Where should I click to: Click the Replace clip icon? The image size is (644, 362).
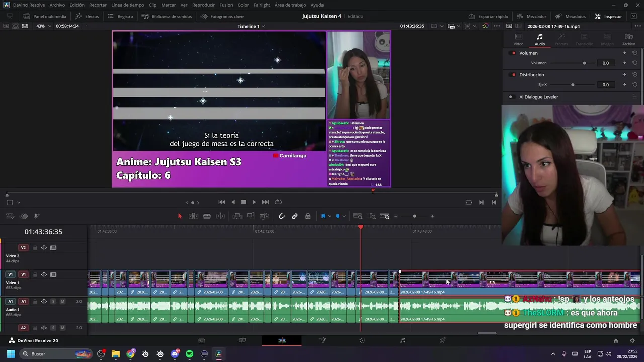point(264,216)
